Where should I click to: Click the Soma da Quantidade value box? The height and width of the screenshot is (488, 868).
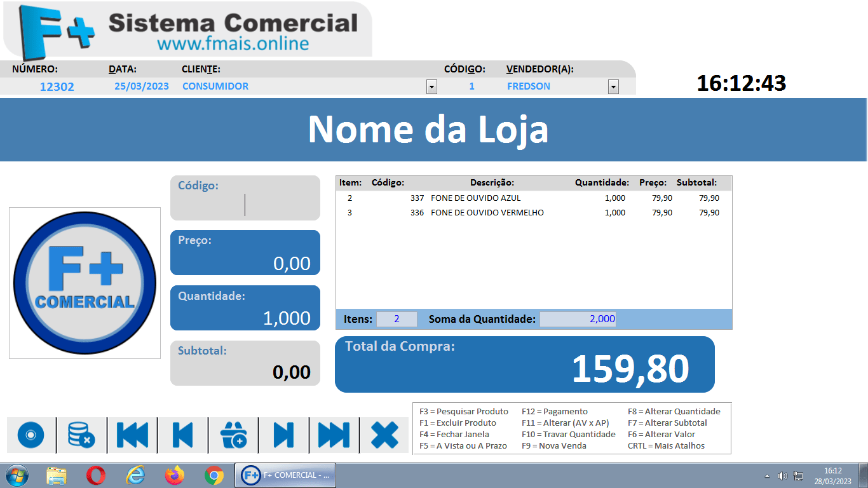[578, 319]
